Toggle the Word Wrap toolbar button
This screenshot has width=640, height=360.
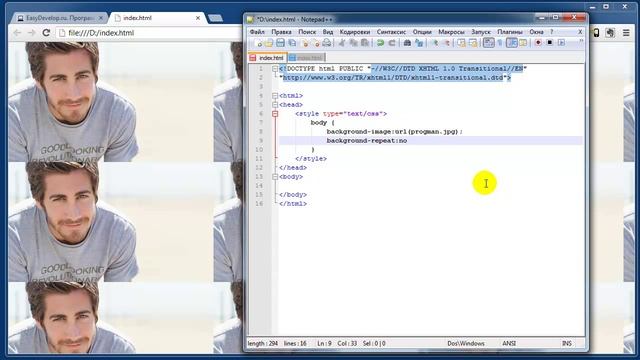coord(489,43)
